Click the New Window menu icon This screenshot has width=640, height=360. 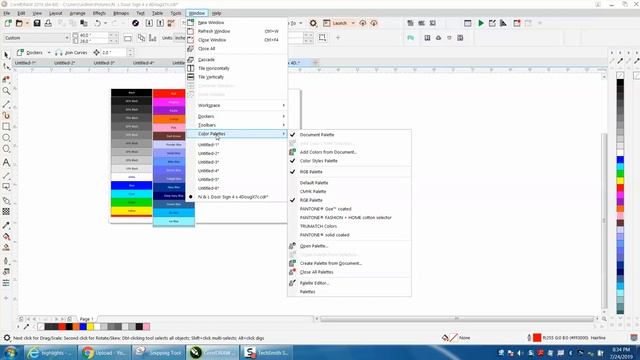click(x=191, y=22)
